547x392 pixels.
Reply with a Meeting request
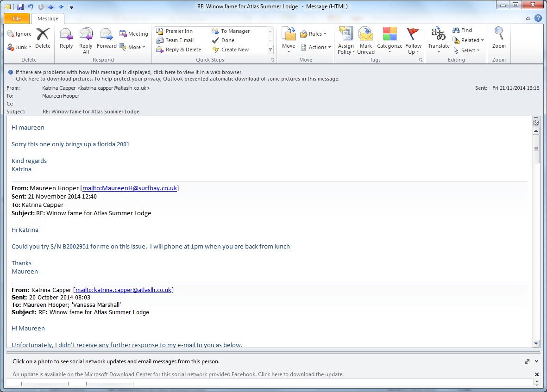pos(133,34)
